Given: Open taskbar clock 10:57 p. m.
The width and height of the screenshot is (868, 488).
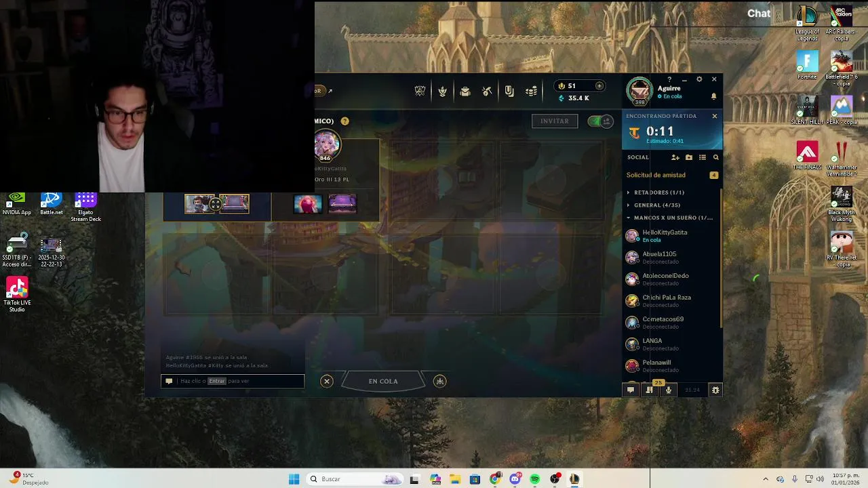Looking at the screenshot, I should tap(844, 479).
